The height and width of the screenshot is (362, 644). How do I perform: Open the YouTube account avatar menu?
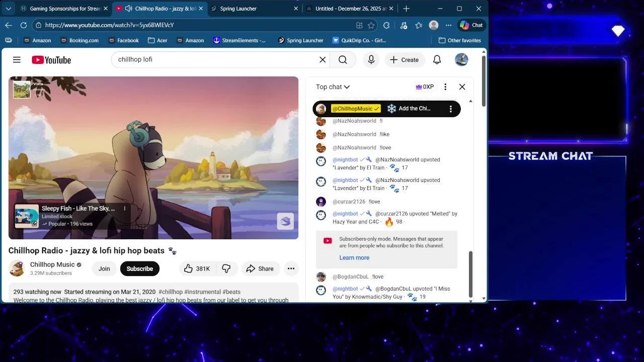pos(461,60)
